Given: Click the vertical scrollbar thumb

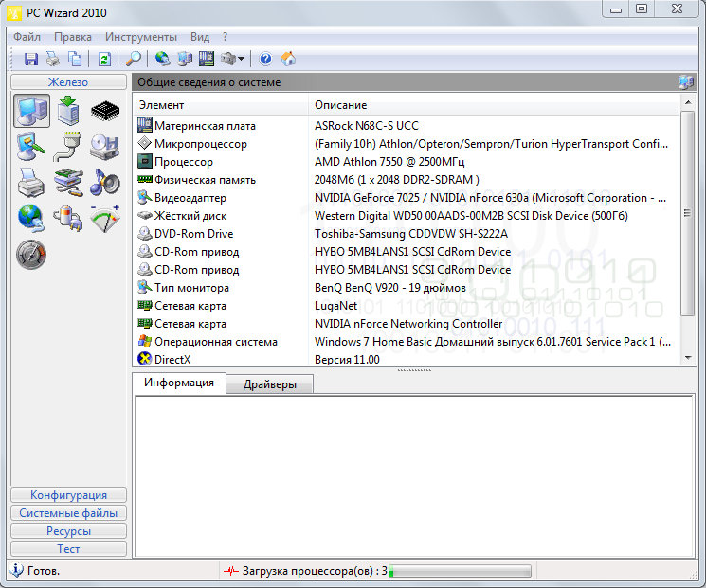Looking at the screenshot, I should tap(688, 213).
